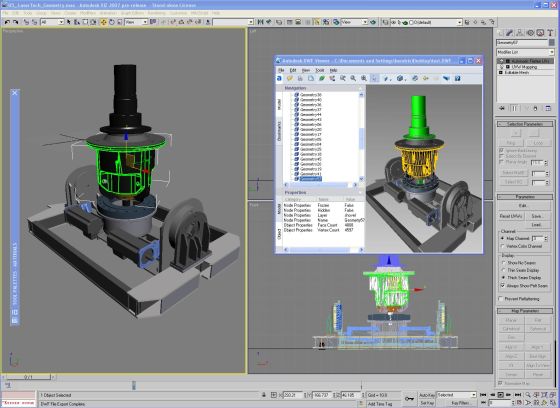Click the Set Key button

pyautogui.click(x=426, y=403)
